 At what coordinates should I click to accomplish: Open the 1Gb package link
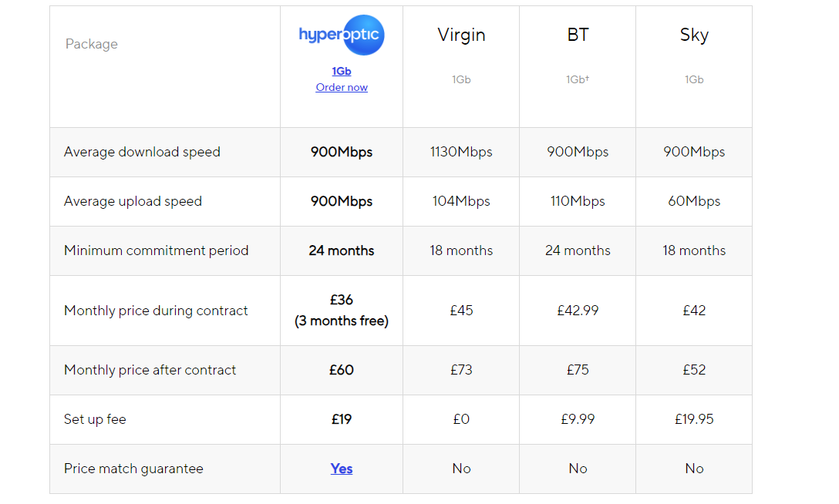tap(342, 71)
